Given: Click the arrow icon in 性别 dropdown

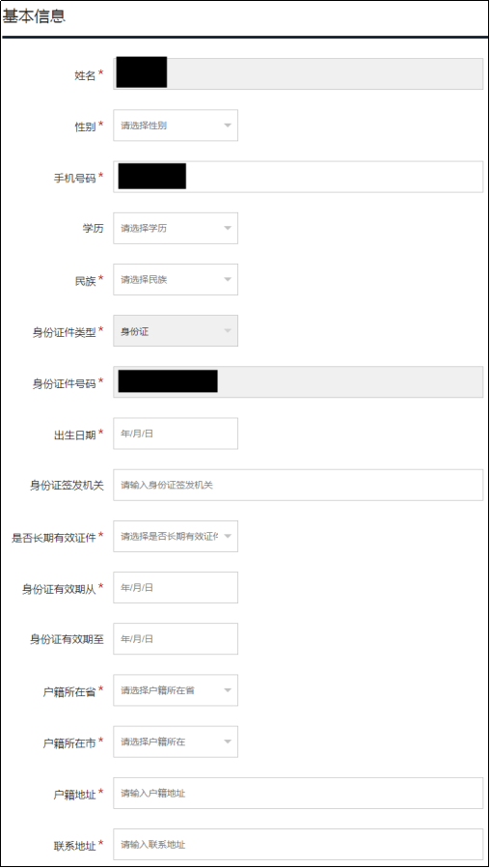Looking at the screenshot, I should [x=228, y=126].
